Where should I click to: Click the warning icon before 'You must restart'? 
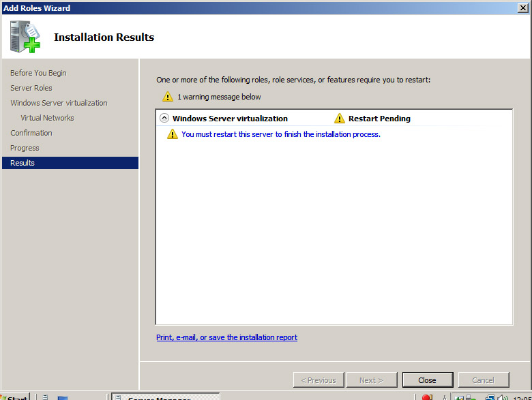point(173,134)
